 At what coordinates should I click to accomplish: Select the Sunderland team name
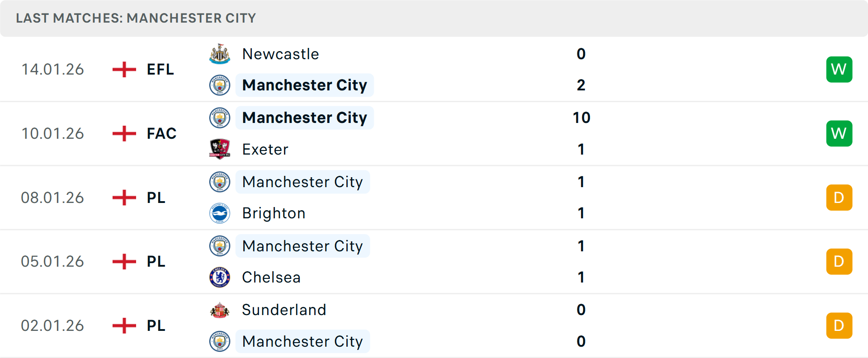point(284,310)
